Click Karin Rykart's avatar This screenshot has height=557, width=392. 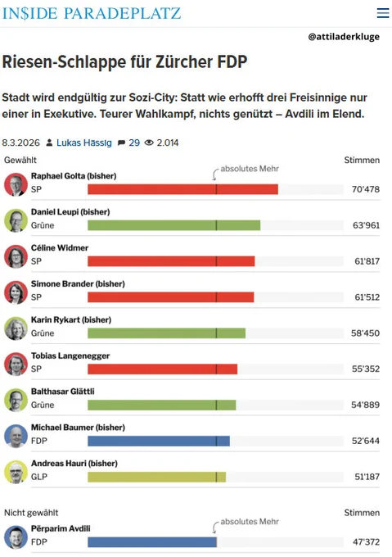point(16,328)
